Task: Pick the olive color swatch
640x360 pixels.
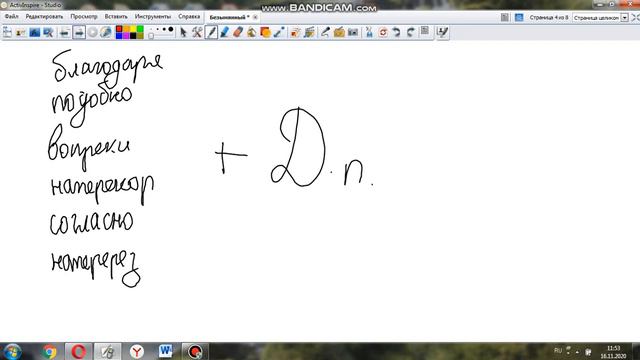Action: click(x=140, y=36)
